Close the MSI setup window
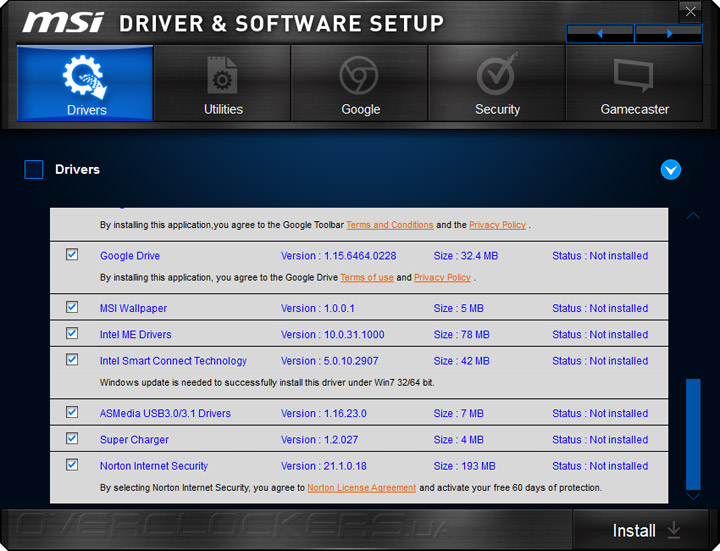This screenshot has width=720, height=551. [x=689, y=13]
